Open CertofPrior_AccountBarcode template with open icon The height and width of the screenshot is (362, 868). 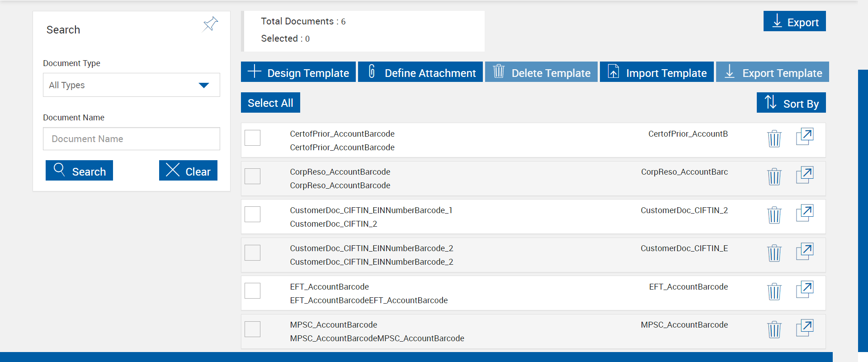(x=805, y=137)
